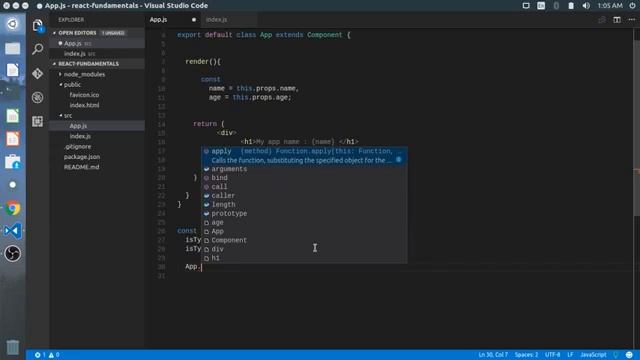The height and width of the screenshot is (360, 640).
Task: Open index.js in the src folder
Action: point(98,136)
